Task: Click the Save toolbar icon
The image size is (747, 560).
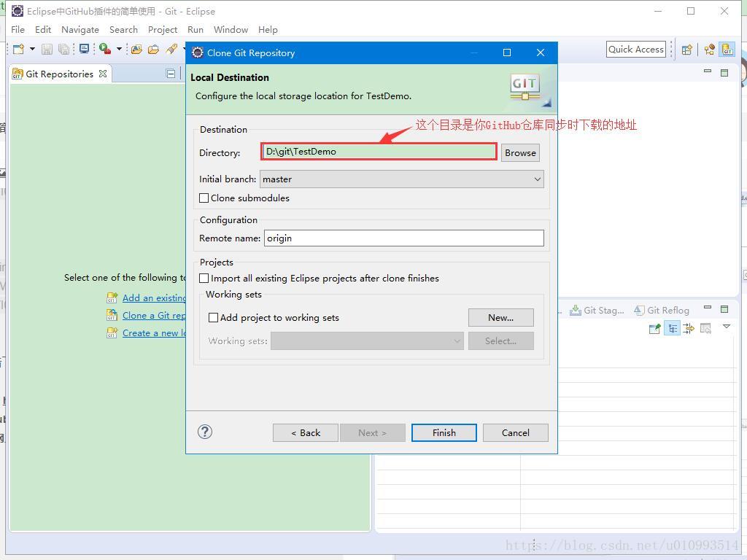Action: [47, 49]
